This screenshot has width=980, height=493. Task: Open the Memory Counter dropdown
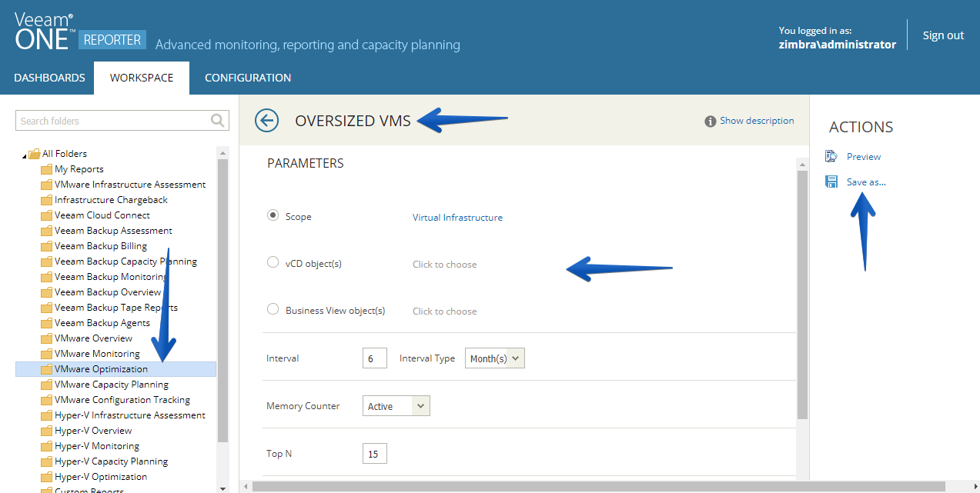tap(396, 406)
